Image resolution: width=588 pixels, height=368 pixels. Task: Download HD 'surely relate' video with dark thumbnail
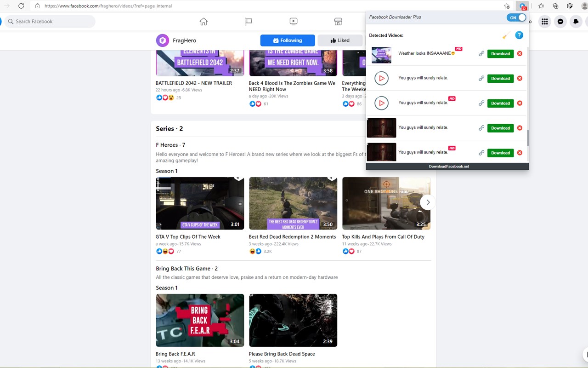(x=500, y=153)
